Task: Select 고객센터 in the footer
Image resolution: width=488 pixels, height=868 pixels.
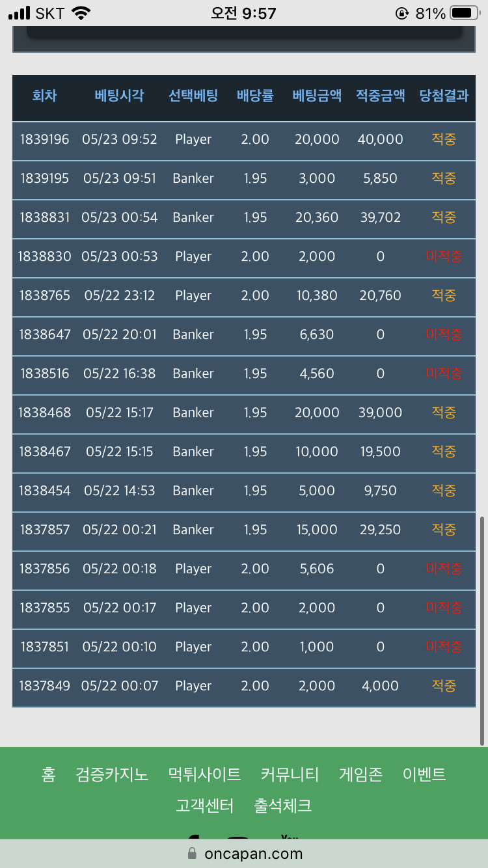Action: click(204, 806)
